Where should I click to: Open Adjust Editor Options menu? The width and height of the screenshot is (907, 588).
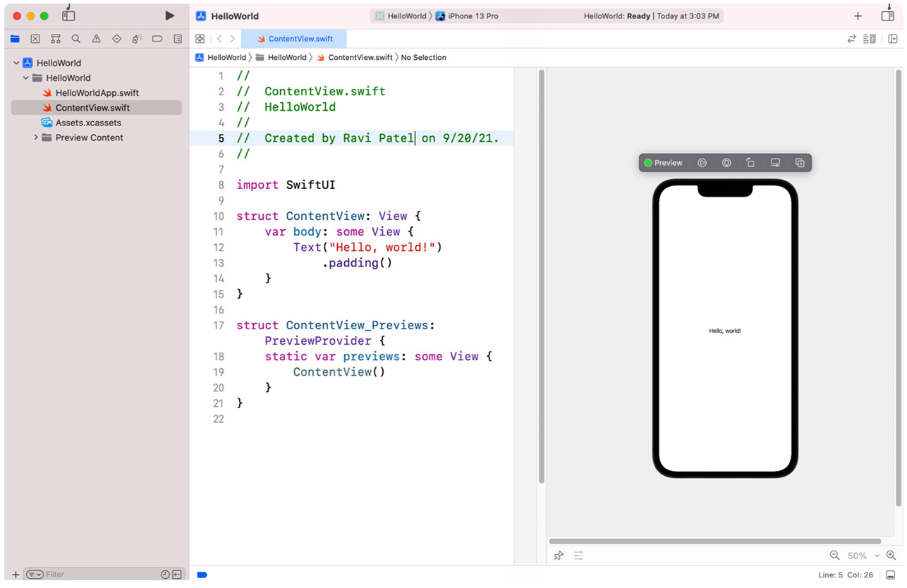pyautogui.click(x=870, y=39)
